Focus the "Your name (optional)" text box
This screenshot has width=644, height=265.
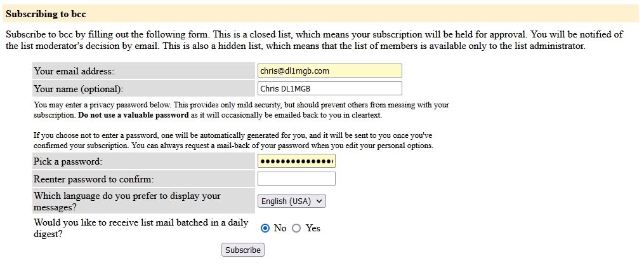point(329,89)
